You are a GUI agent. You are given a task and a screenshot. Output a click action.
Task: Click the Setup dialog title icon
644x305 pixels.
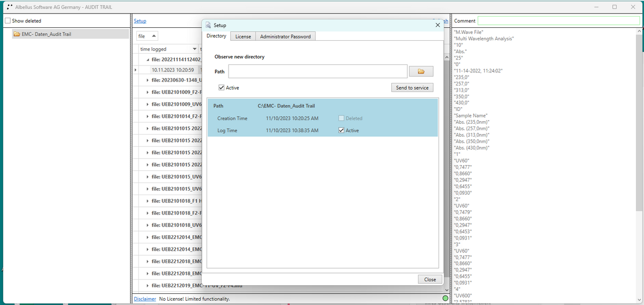click(209, 25)
